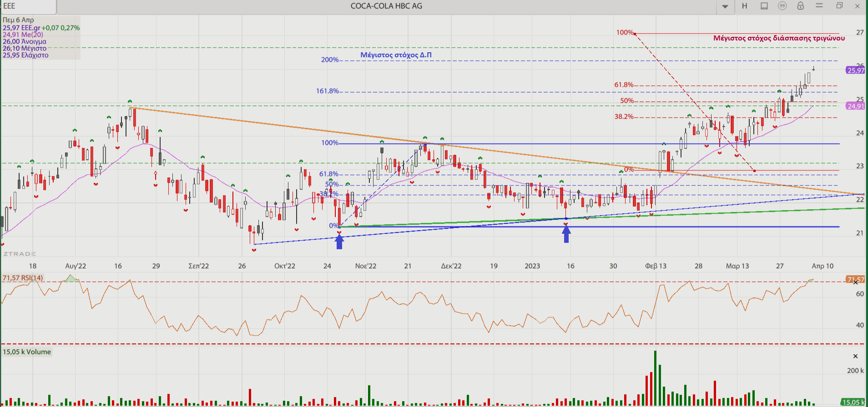Click the 71,57 RSI value tag on axis
The image size is (868, 407).
point(855,279)
